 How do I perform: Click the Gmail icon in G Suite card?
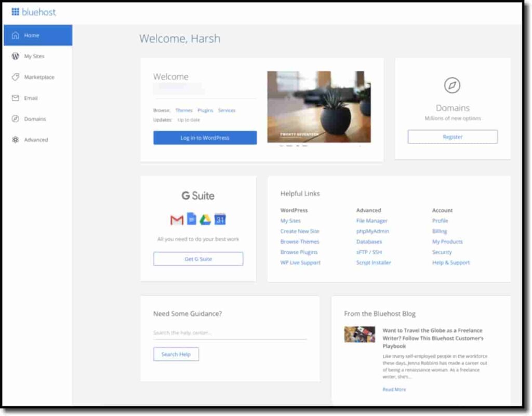177,220
